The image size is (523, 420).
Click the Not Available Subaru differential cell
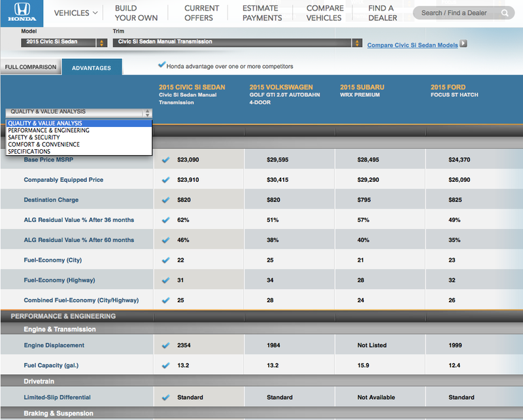[377, 397]
